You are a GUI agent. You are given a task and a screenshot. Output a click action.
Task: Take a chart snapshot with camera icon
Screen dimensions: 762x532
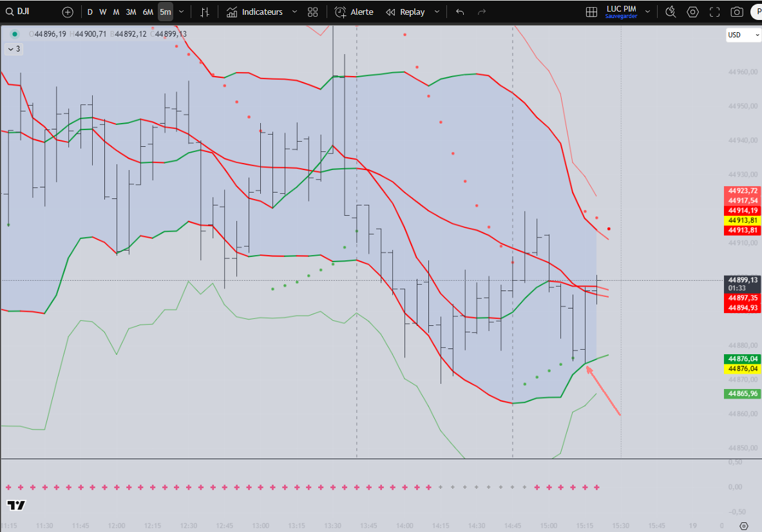click(x=737, y=12)
